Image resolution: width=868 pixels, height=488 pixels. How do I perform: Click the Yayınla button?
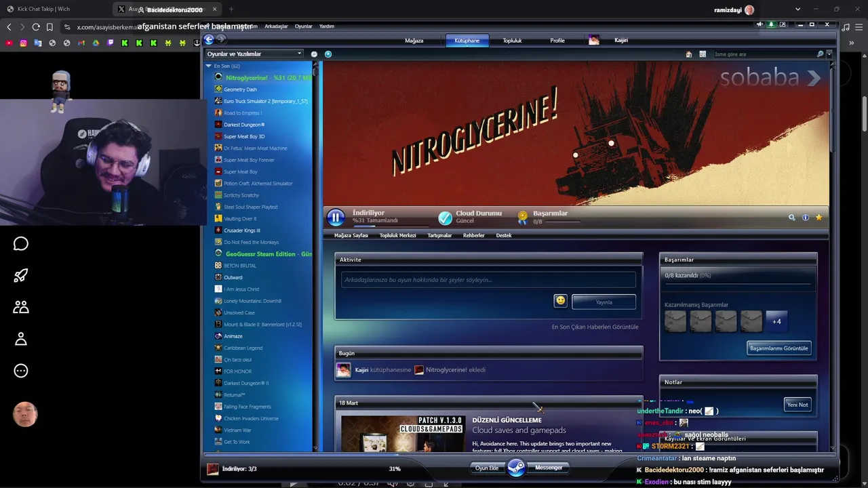[604, 302]
